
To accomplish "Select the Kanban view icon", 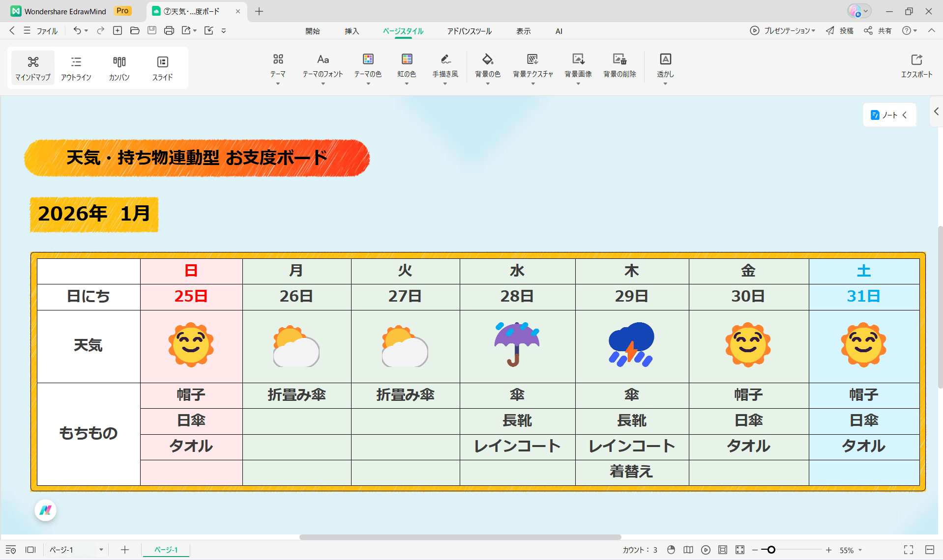I will pos(119,68).
